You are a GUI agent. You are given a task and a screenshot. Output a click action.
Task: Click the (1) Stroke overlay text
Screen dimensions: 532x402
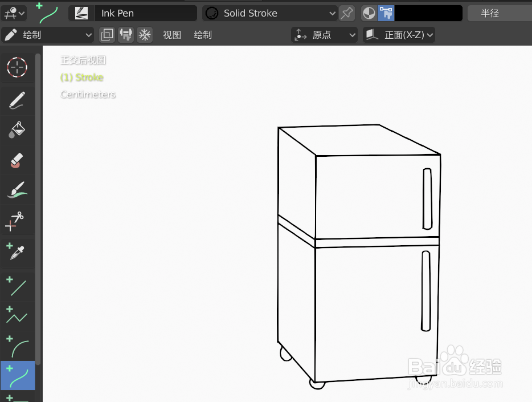[82, 77]
